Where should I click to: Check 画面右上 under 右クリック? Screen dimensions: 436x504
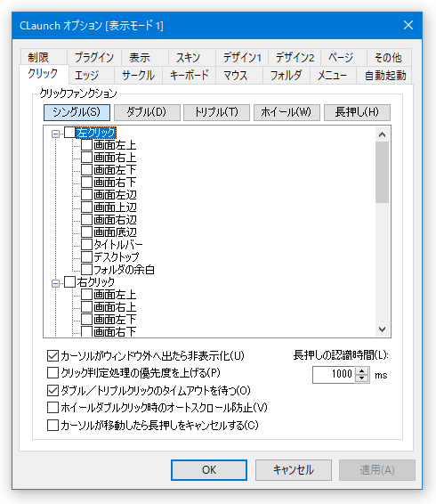coord(86,306)
